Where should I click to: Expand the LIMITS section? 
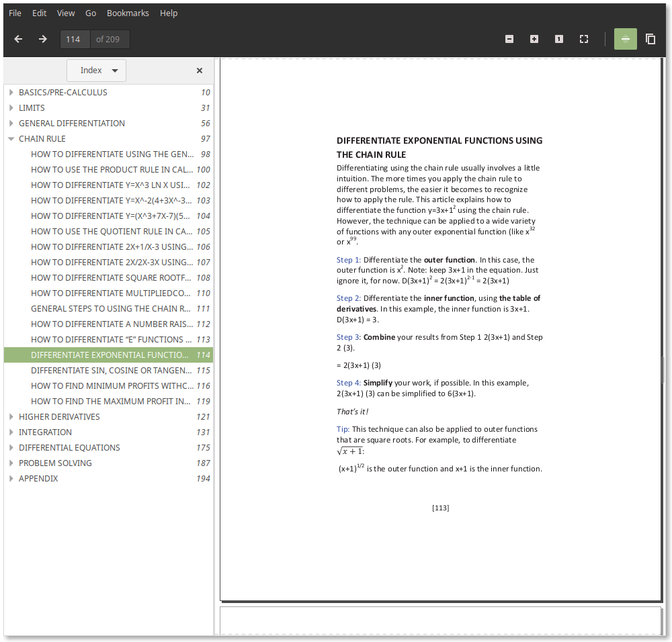pos(11,108)
